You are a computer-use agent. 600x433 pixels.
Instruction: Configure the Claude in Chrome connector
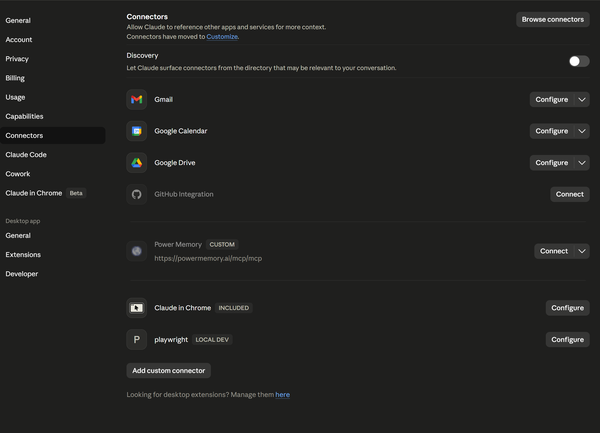tap(567, 308)
